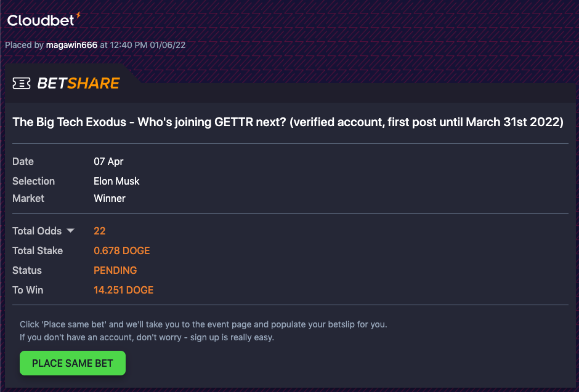Click the Total Odds label
The image size is (579, 392).
(x=37, y=231)
